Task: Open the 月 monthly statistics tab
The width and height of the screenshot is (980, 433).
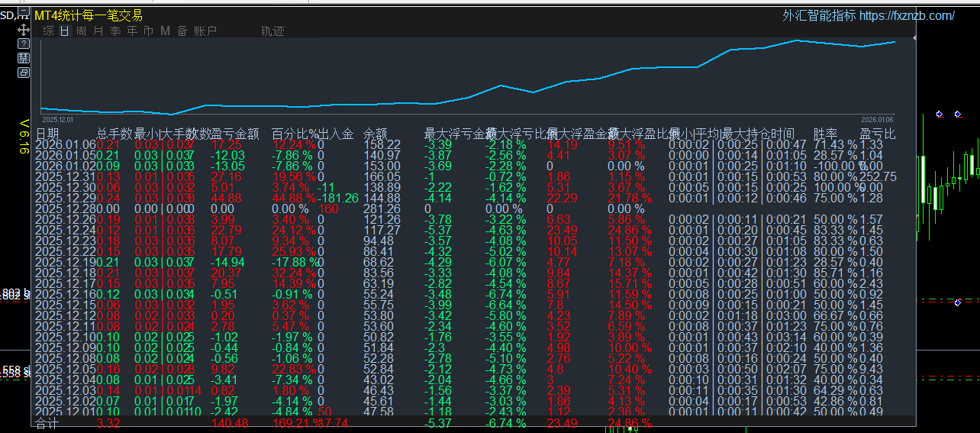Action: pos(98,31)
